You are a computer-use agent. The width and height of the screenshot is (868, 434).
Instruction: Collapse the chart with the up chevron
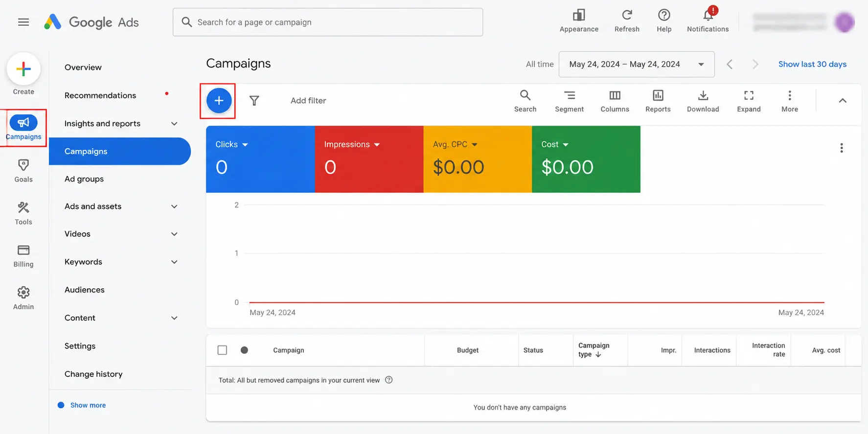[842, 100]
